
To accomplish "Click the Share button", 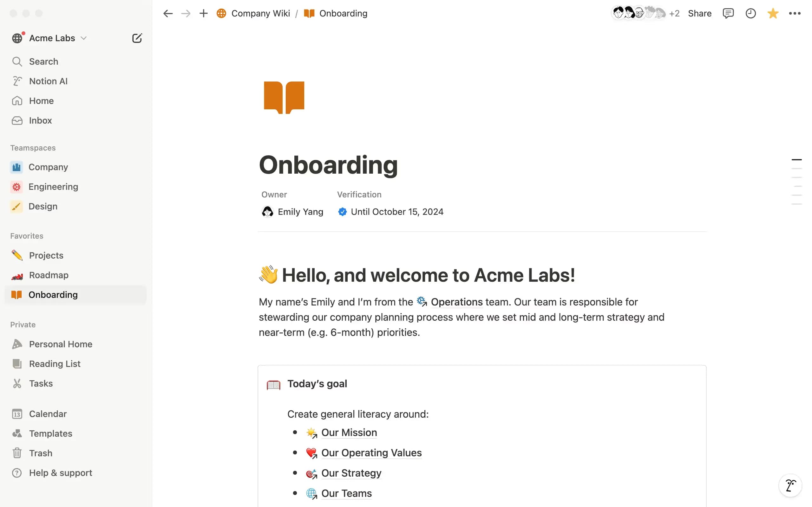I will (699, 13).
